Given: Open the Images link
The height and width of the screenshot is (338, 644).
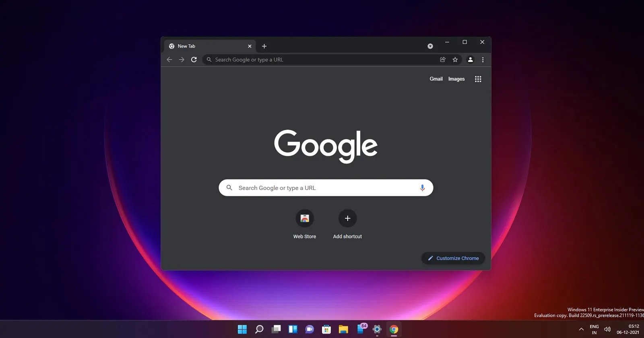Looking at the screenshot, I should click(456, 79).
